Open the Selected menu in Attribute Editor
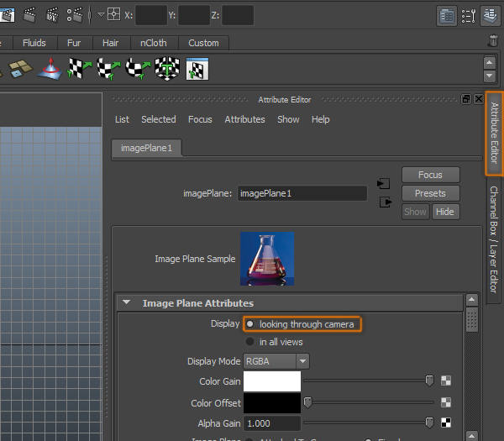Image resolution: width=504 pixels, height=441 pixels. pos(159,119)
